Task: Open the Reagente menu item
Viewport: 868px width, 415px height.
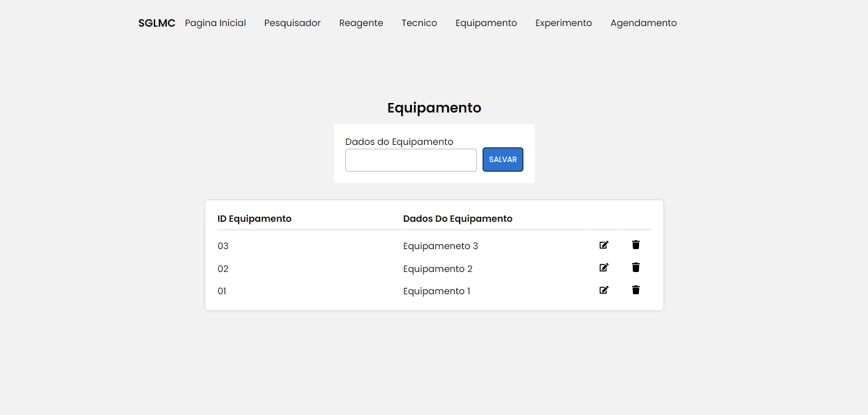Action: [x=361, y=23]
